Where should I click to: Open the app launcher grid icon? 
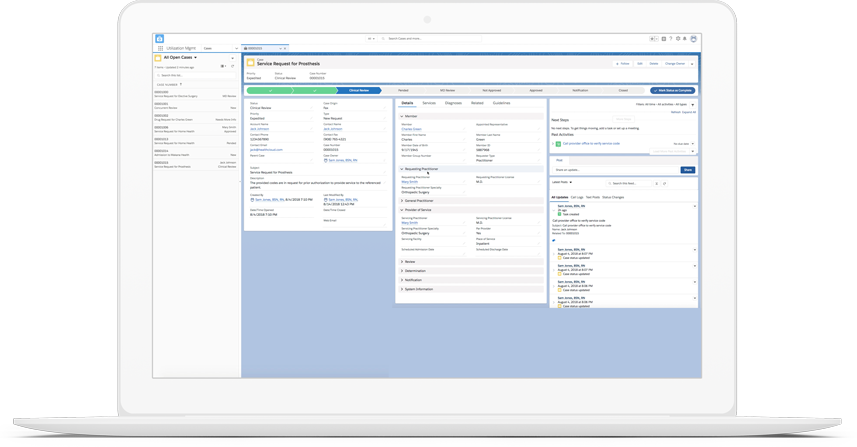pyautogui.click(x=160, y=48)
